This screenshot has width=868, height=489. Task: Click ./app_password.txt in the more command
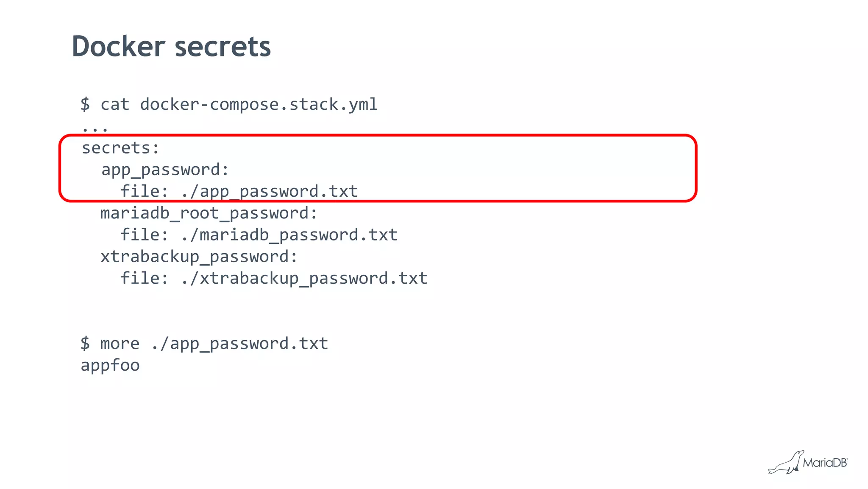[240, 344]
